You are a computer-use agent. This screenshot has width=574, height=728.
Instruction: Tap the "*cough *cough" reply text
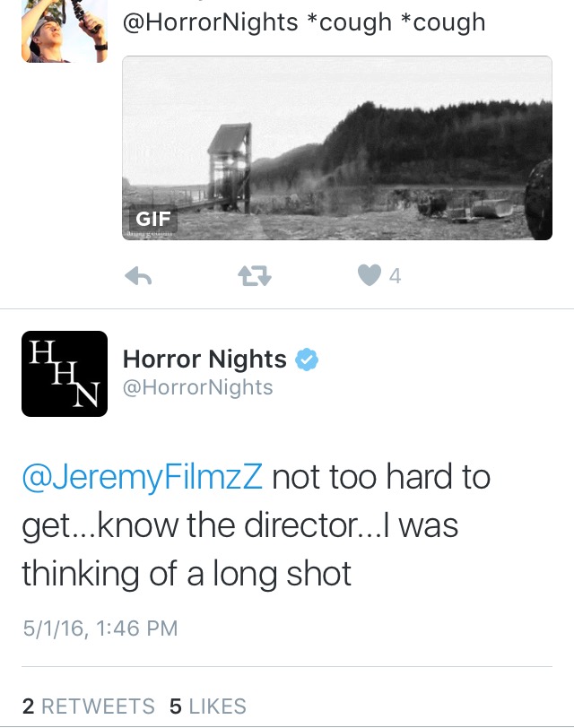click(404, 21)
